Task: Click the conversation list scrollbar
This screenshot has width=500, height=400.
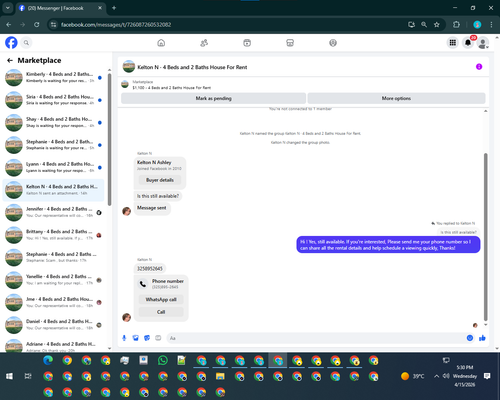Action: click(109, 140)
